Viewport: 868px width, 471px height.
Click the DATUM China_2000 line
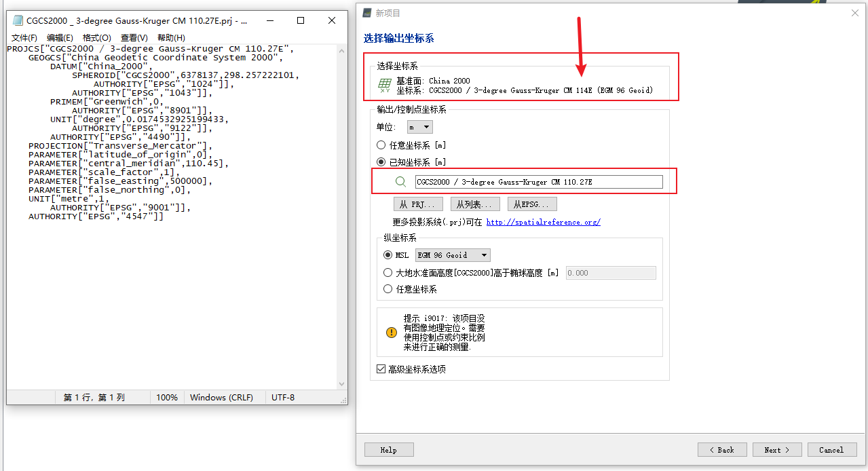102,67
